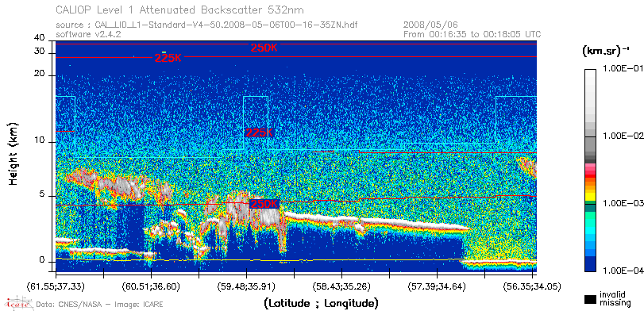Image resolution: width=644 pixels, height=311 pixels.
Task: Click the date '2008/05/06'
Action: click(430, 25)
